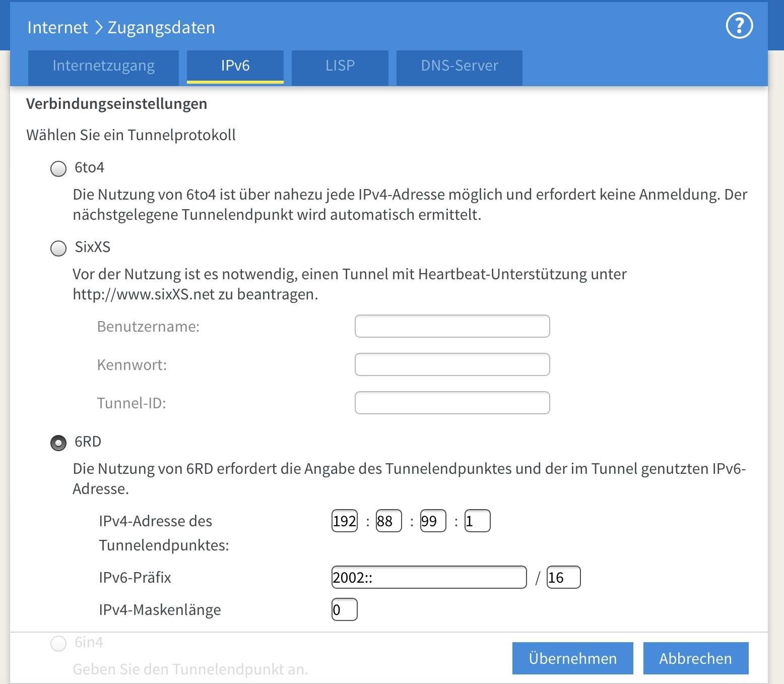Choose the SixXS radio button
This screenshot has height=684, width=784.
[x=58, y=248]
